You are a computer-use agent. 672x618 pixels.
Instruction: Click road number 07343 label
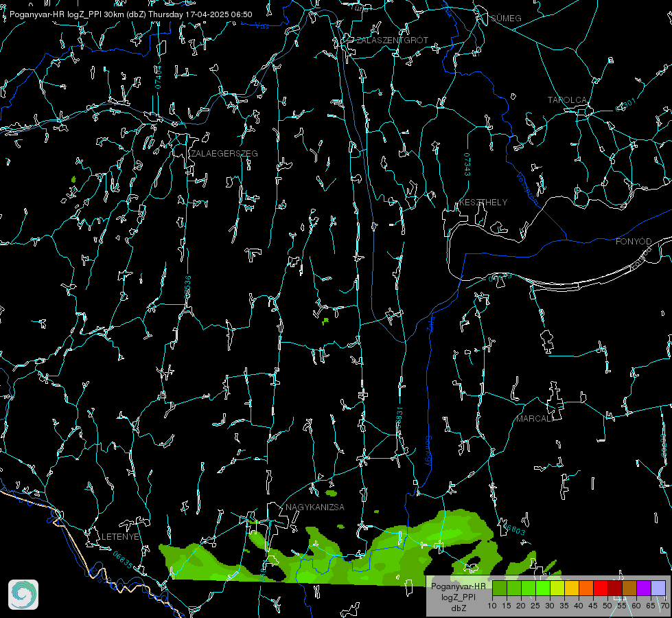[x=467, y=165]
